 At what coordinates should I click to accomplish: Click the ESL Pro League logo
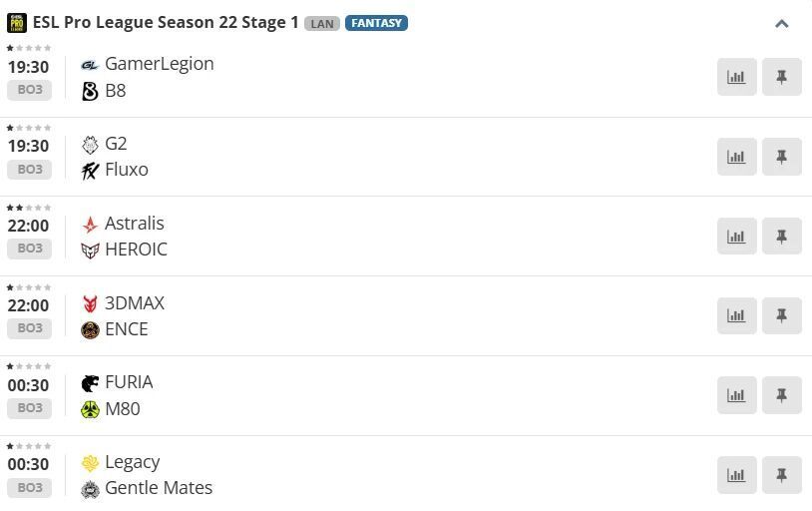(16, 22)
